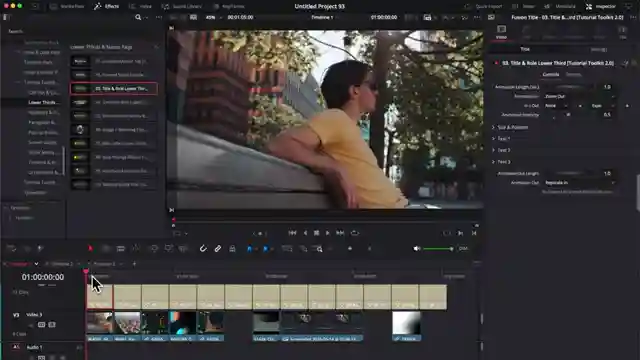Open the Index panel
This screenshot has width=640, height=360.
(140, 7)
